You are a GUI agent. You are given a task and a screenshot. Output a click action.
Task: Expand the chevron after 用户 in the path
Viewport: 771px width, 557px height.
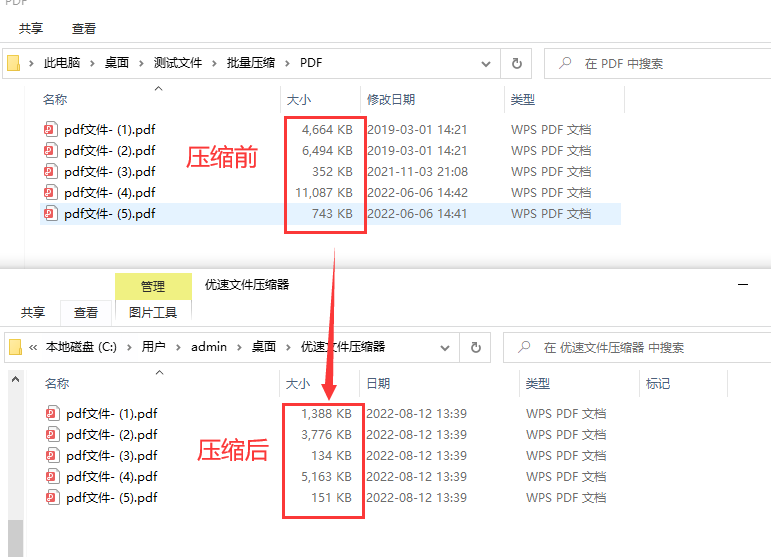click(178, 348)
